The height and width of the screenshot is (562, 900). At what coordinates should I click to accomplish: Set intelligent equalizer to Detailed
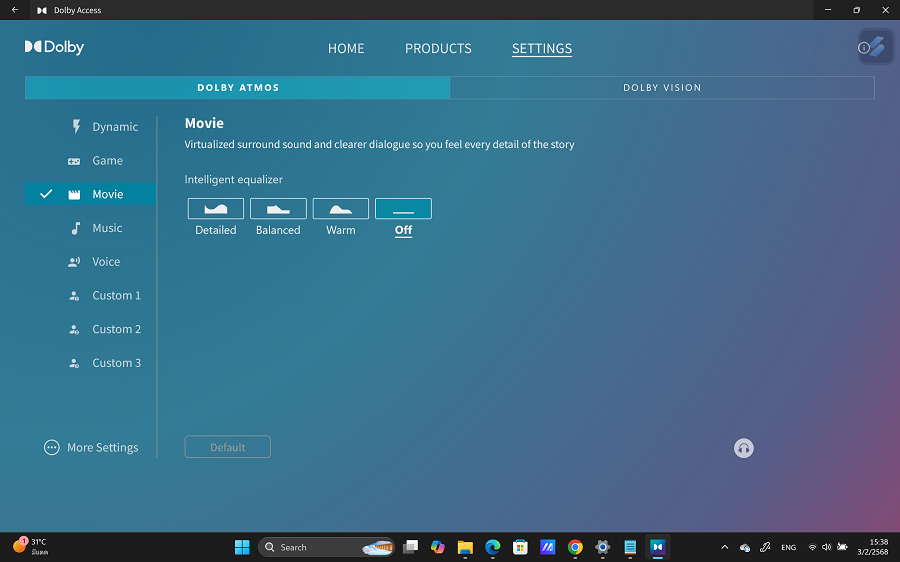click(x=216, y=209)
